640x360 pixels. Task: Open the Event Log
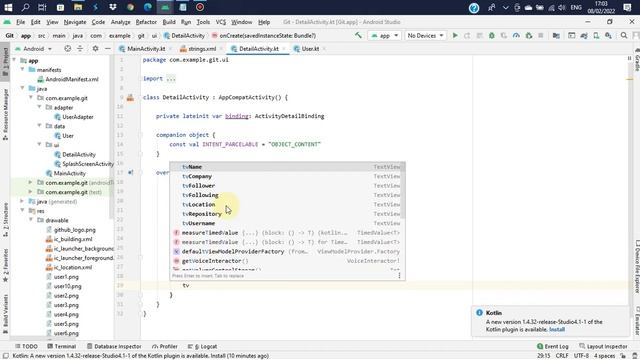(x=553, y=346)
